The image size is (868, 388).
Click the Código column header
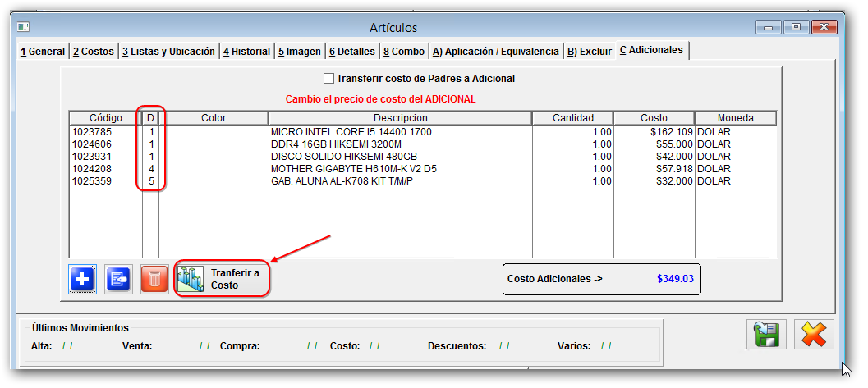(106, 118)
